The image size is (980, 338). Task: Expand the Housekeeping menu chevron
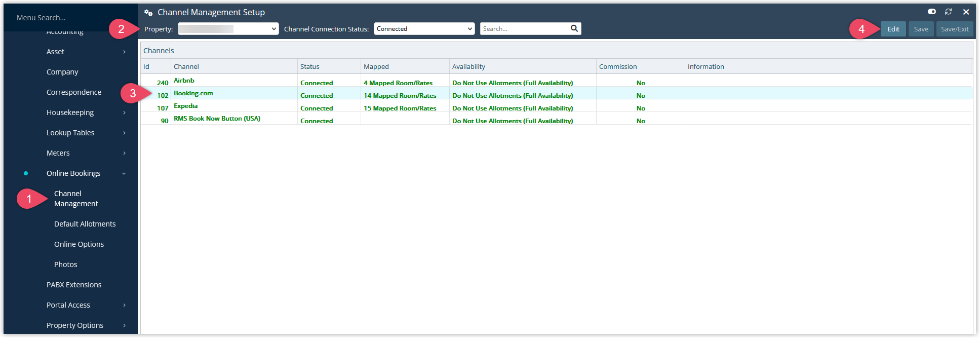click(x=124, y=112)
